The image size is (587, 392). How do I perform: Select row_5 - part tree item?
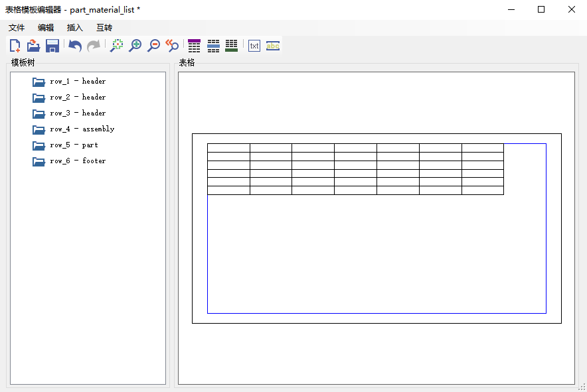pos(74,145)
